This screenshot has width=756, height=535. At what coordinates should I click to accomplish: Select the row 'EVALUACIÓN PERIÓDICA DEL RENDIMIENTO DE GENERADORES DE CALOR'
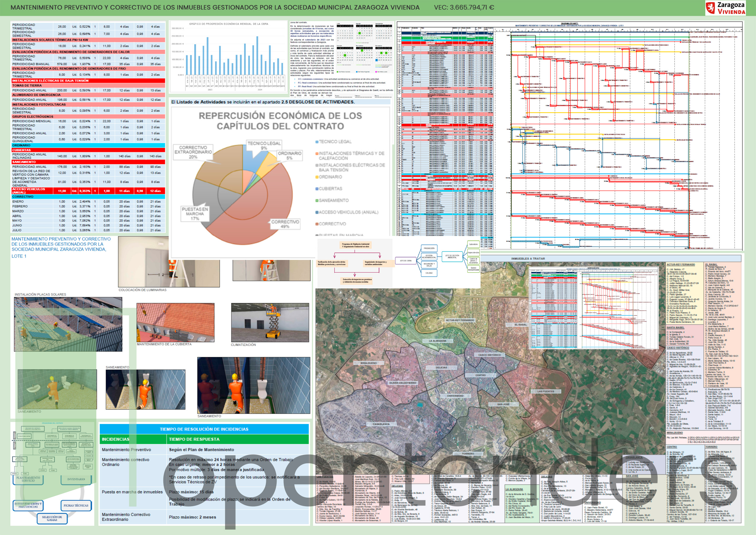tap(88, 52)
